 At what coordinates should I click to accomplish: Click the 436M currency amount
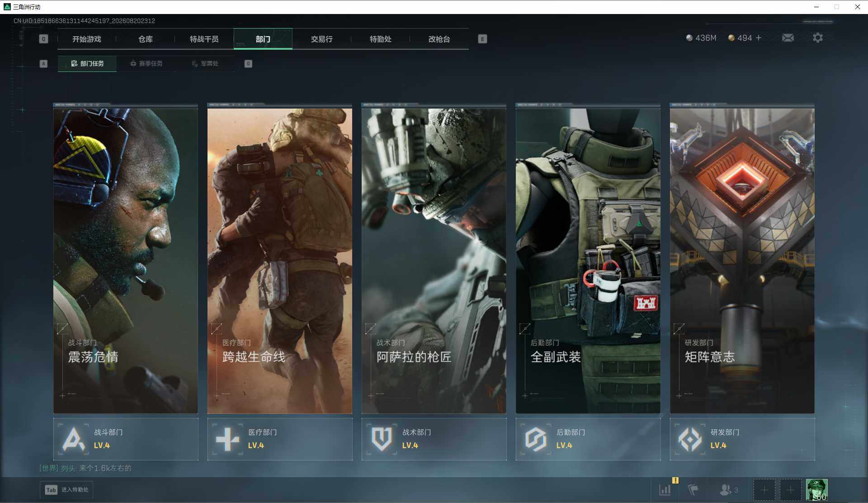pyautogui.click(x=706, y=38)
